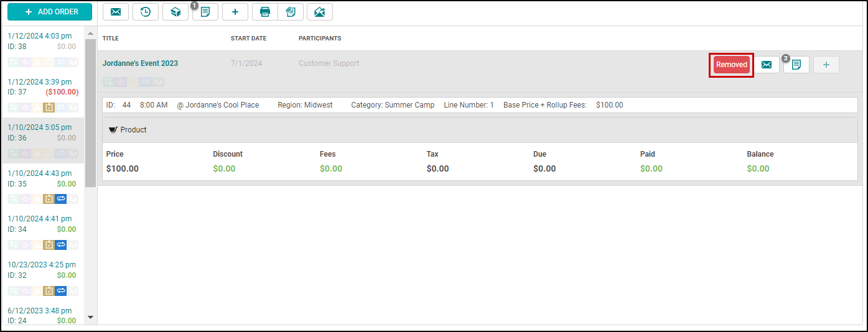The height and width of the screenshot is (332, 868).
Task: Open the order history clock icon
Action: click(146, 12)
